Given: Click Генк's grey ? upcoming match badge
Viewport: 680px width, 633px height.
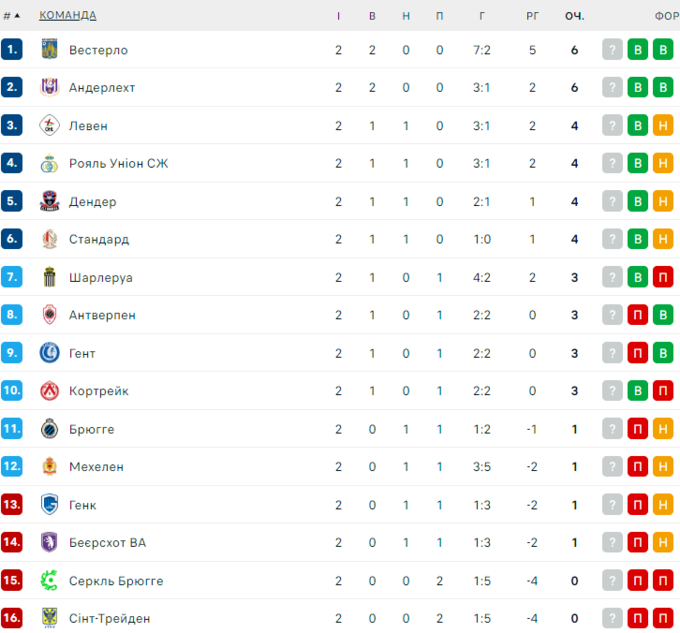Looking at the screenshot, I should [x=613, y=505].
